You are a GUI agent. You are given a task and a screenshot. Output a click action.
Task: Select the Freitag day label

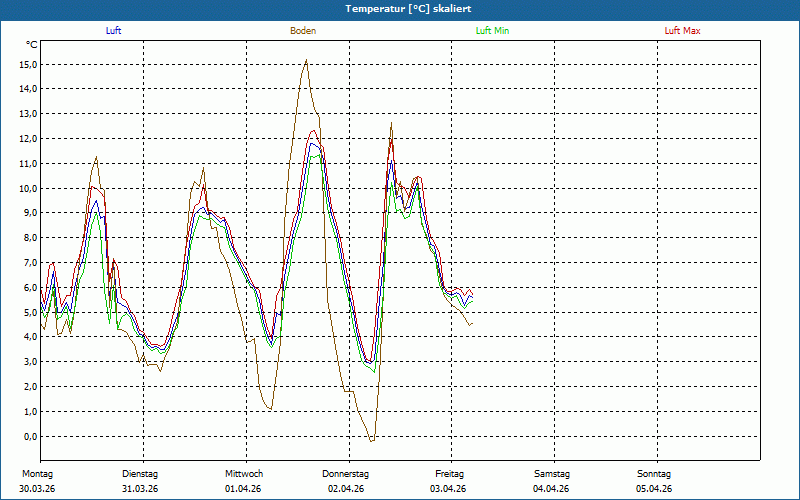(x=450, y=473)
